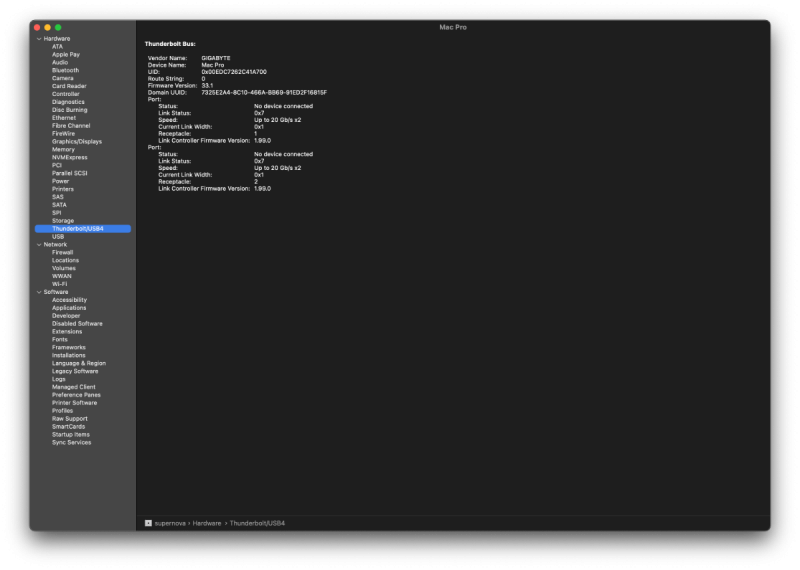Select PCI in the sidebar
The width and height of the screenshot is (800, 570).
57,165
